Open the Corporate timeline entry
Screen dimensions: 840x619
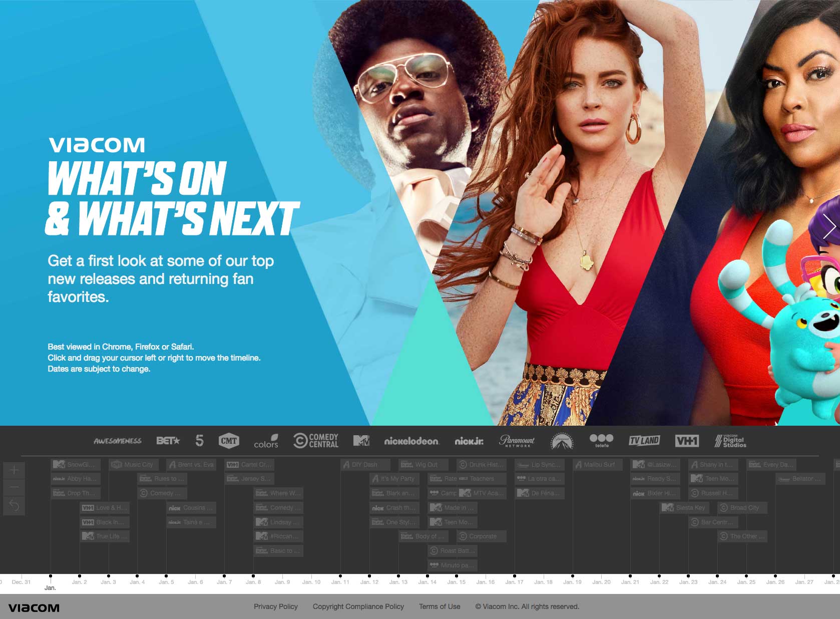pyautogui.click(x=482, y=536)
